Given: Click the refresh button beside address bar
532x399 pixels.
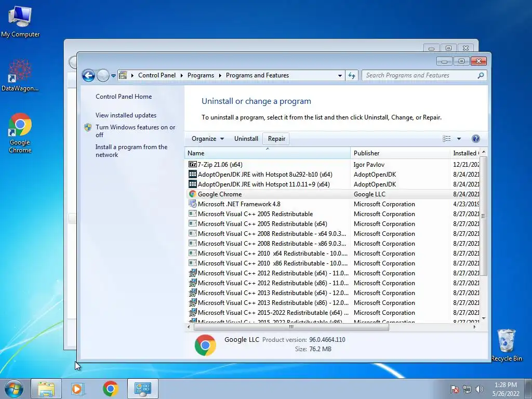Looking at the screenshot, I should 352,75.
